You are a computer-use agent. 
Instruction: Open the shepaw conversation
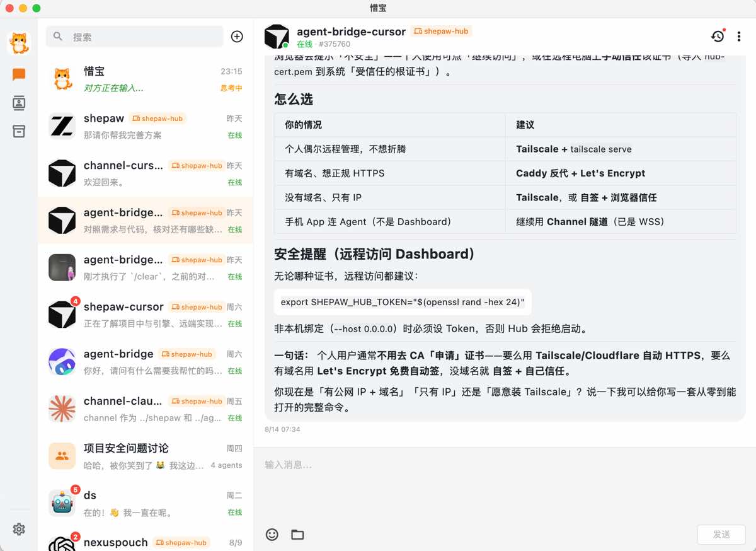click(x=146, y=126)
